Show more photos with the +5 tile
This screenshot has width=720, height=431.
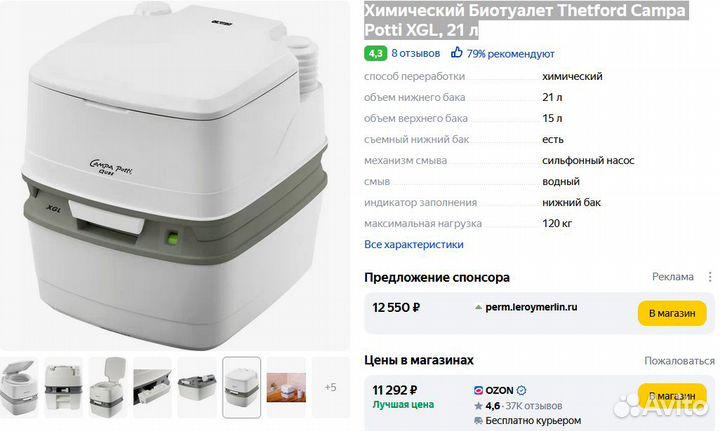tap(330, 387)
